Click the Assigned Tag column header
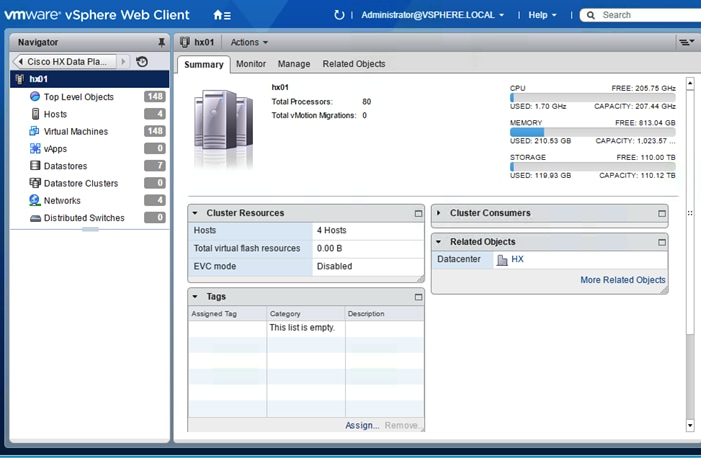 point(228,314)
